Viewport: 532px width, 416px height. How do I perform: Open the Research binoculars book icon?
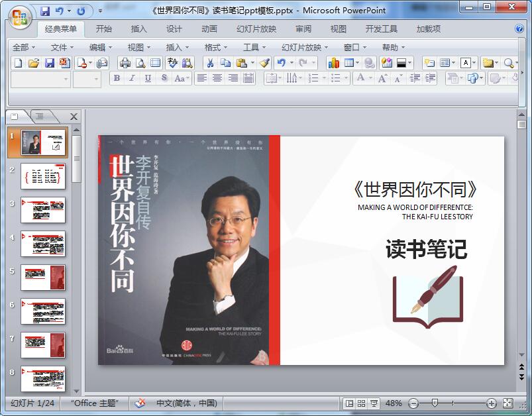click(x=187, y=63)
